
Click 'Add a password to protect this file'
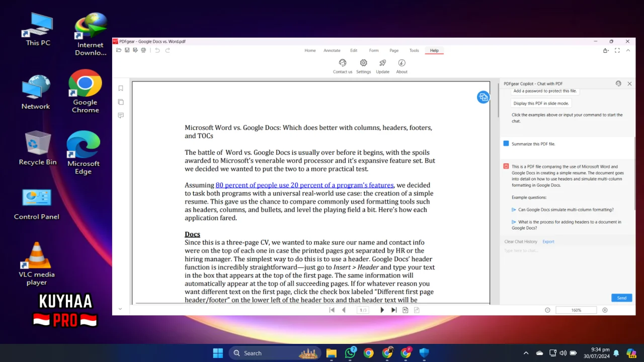pos(545,91)
